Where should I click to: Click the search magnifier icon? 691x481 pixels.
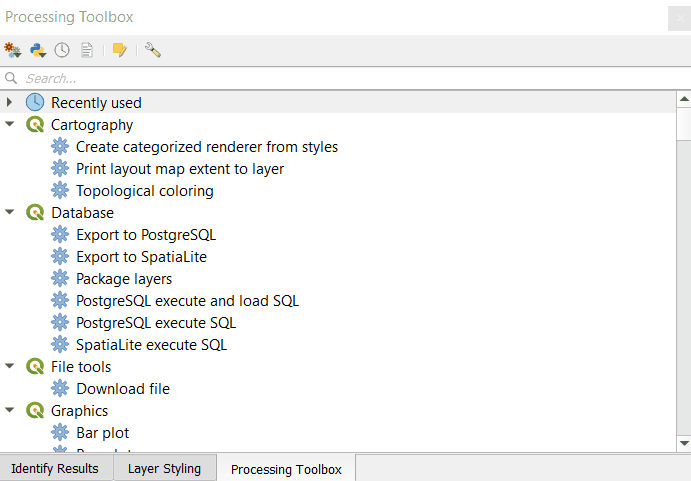point(11,78)
